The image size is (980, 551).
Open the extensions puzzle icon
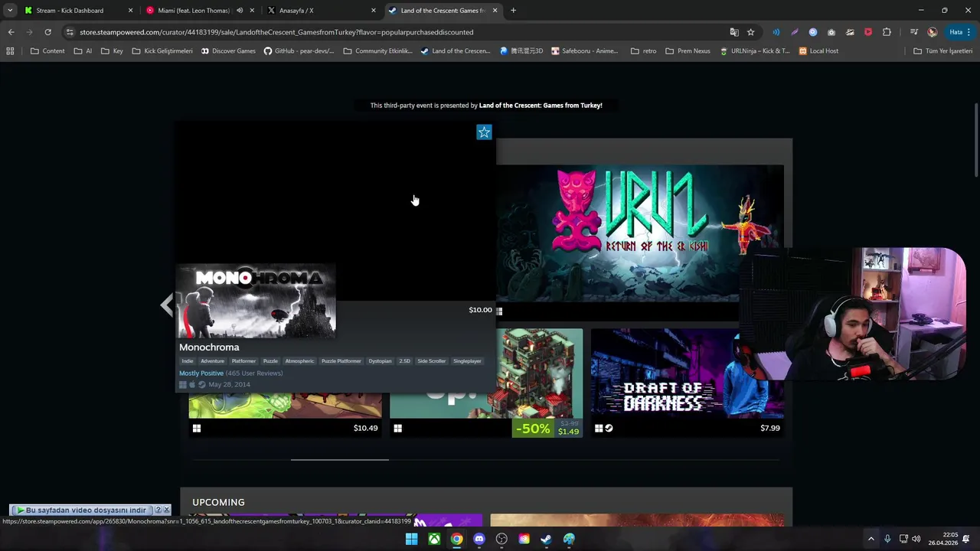pos(887,32)
